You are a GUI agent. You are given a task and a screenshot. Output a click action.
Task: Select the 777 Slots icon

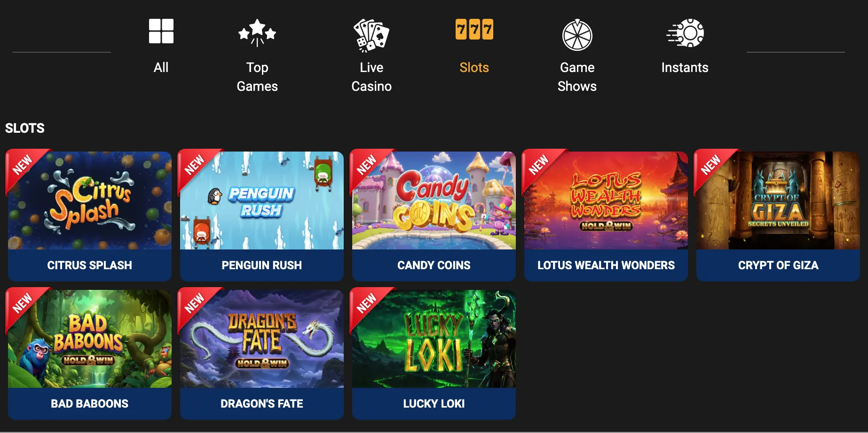[x=474, y=29]
